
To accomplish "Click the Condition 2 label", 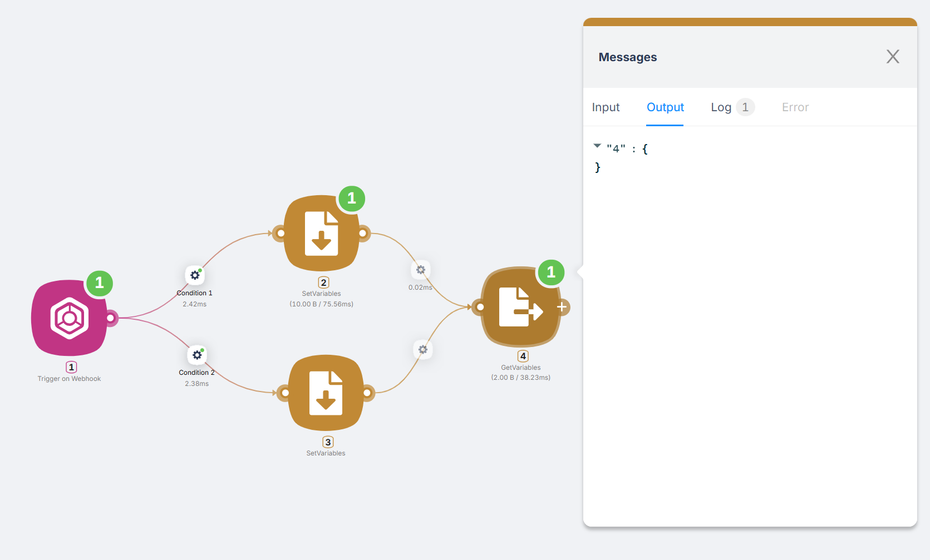I will pos(196,373).
